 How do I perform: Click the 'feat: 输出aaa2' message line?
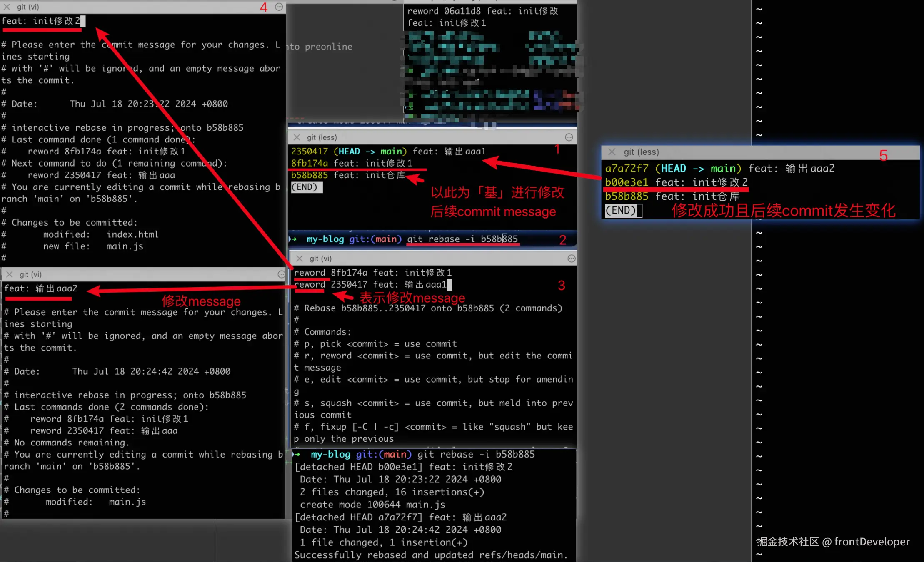41,288
